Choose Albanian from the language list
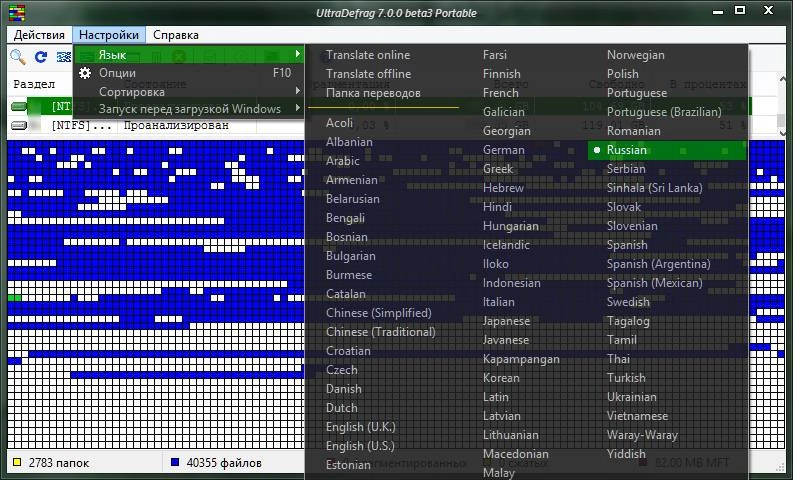The width and height of the screenshot is (793, 480). [349, 142]
